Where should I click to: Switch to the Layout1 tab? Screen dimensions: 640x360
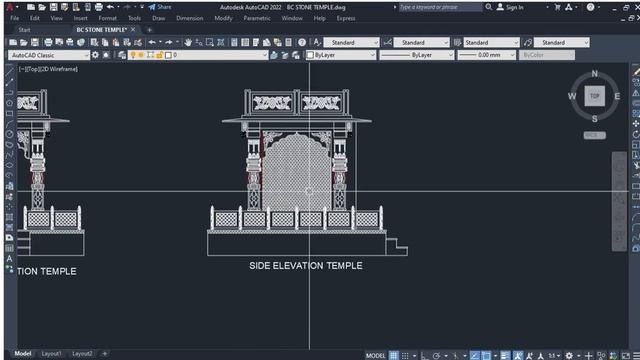pos(51,353)
